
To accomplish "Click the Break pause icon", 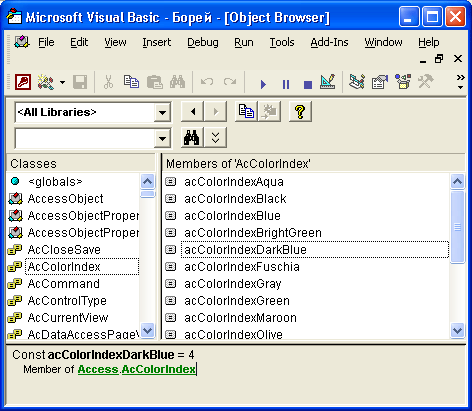I will click(x=286, y=84).
